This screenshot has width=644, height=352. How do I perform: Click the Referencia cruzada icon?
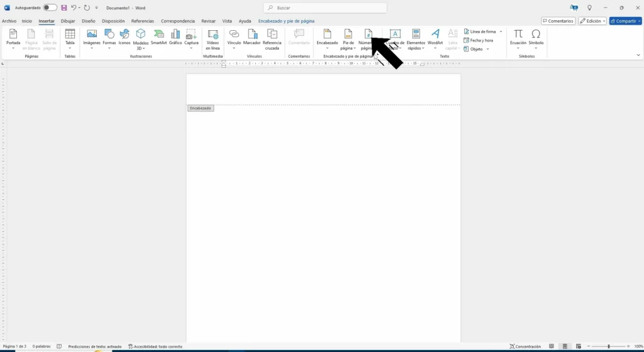[272, 34]
